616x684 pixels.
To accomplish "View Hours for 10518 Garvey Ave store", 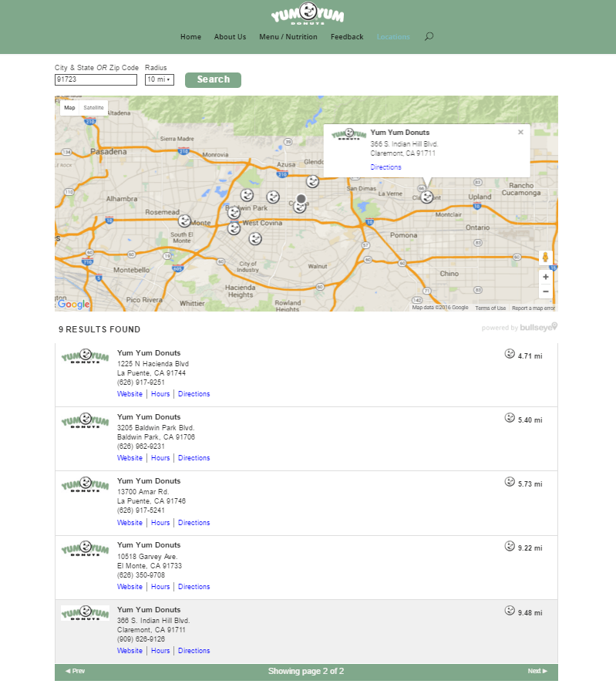I will point(160,587).
